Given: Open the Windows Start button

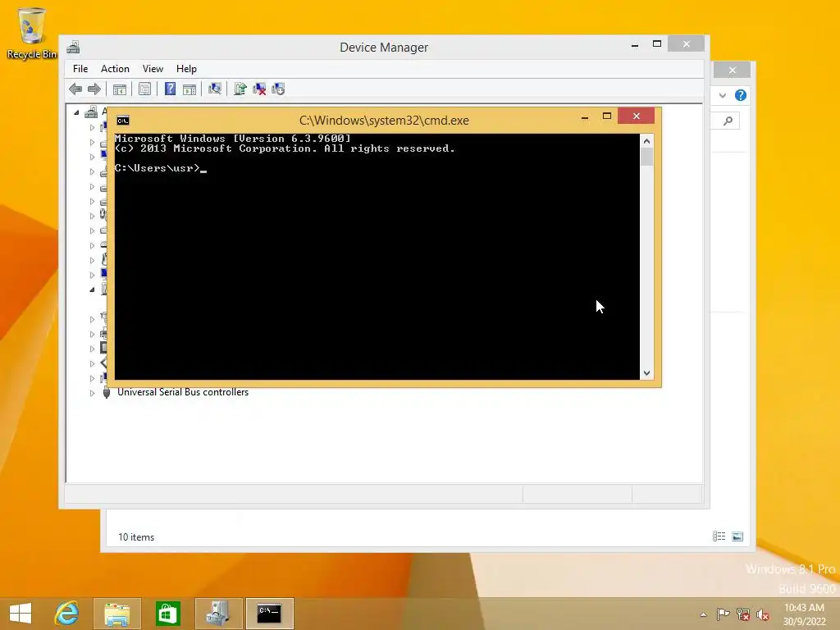Looking at the screenshot, I should coord(21,614).
